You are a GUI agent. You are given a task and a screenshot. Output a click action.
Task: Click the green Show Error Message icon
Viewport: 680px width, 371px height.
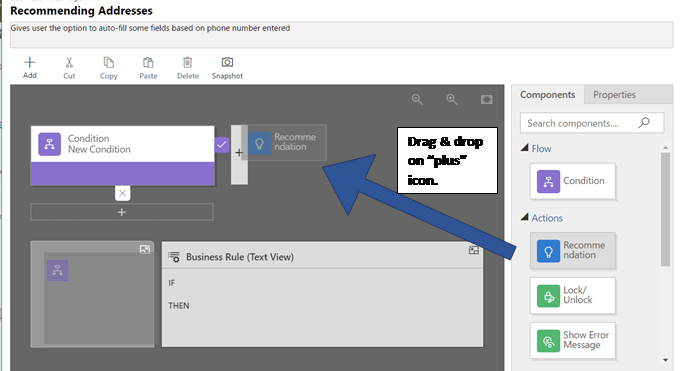[x=548, y=341]
